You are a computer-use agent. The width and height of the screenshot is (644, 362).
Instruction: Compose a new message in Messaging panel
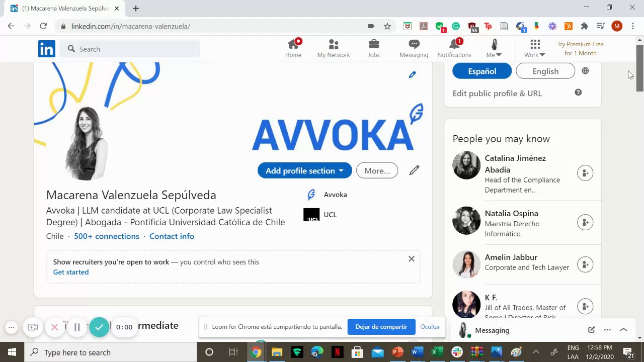pyautogui.click(x=591, y=330)
